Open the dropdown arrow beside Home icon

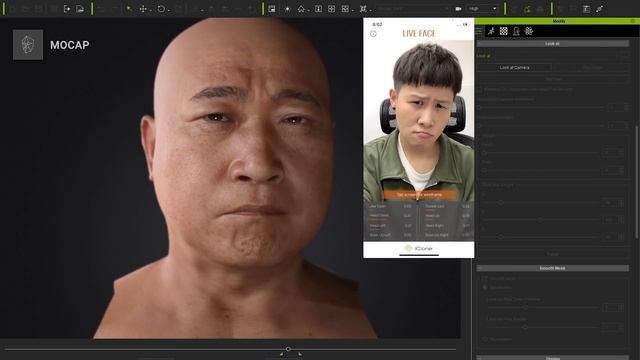pyautogui.click(x=309, y=9)
